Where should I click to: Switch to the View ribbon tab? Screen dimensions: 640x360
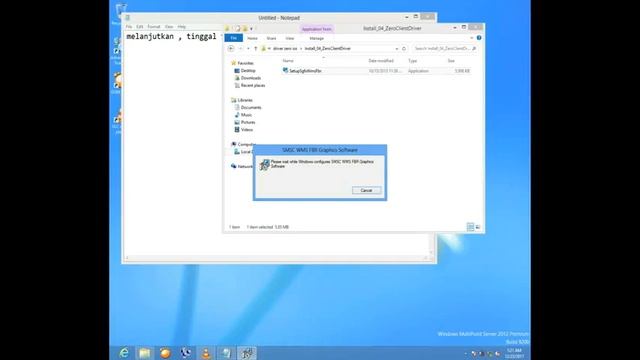coord(290,38)
